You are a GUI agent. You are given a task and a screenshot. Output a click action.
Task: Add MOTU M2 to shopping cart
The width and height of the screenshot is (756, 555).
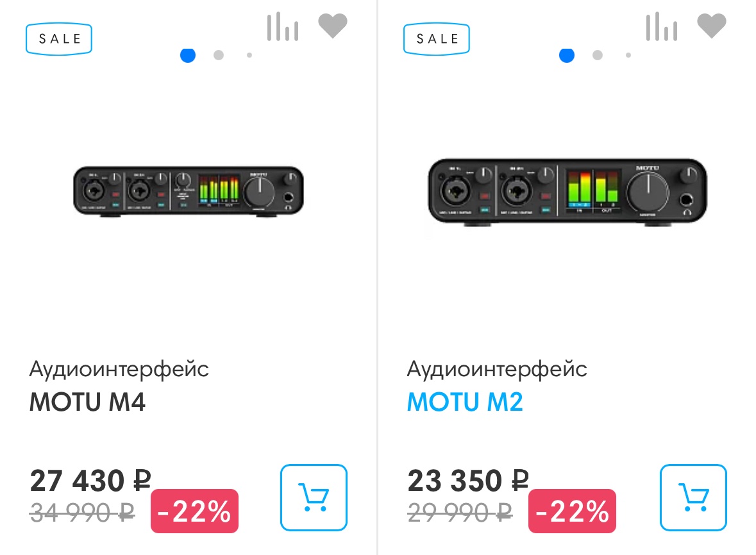click(x=693, y=497)
